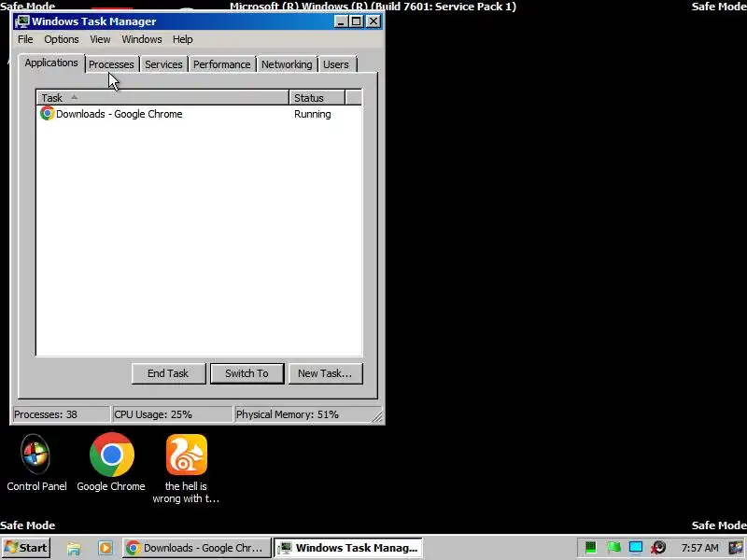This screenshot has width=747, height=560.
Task: Select Downloads - Google Chrome task row
Action: coord(199,114)
